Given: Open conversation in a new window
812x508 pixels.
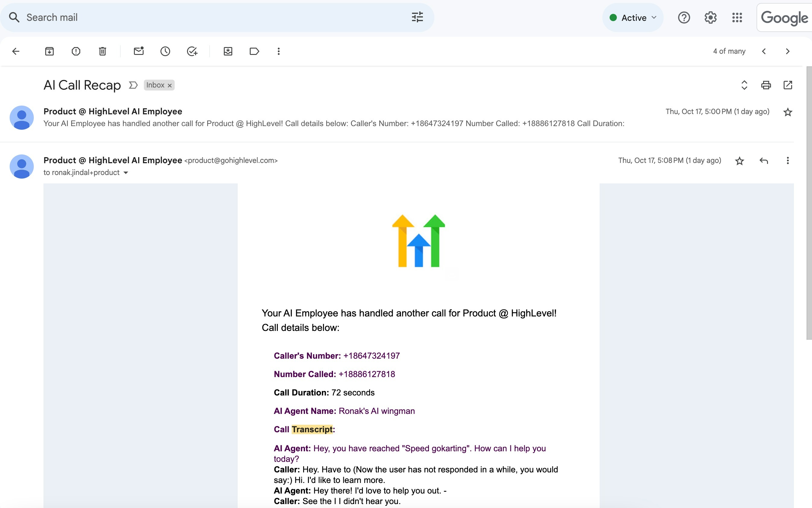Looking at the screenshot, I should pos(788,85).
